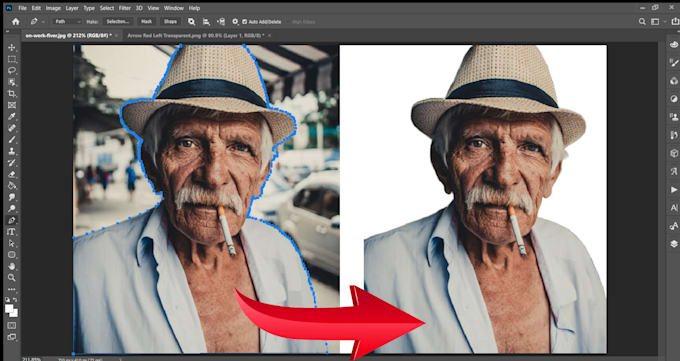The width and height of the screenshot is (680, 361).
Task: Click the Share icon at top right
Action: tap(675, 21)
